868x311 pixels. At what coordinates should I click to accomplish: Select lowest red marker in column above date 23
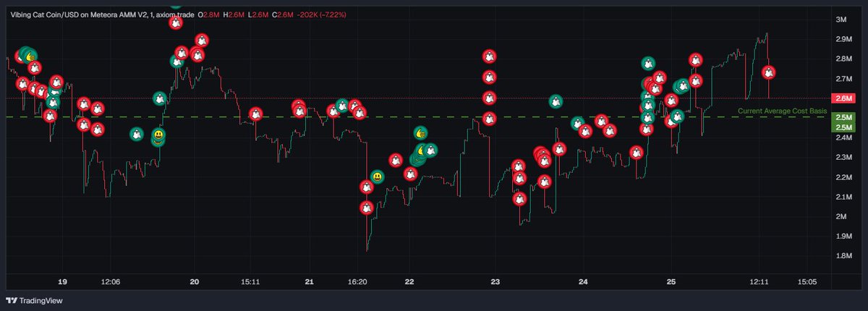pos(490,118)
